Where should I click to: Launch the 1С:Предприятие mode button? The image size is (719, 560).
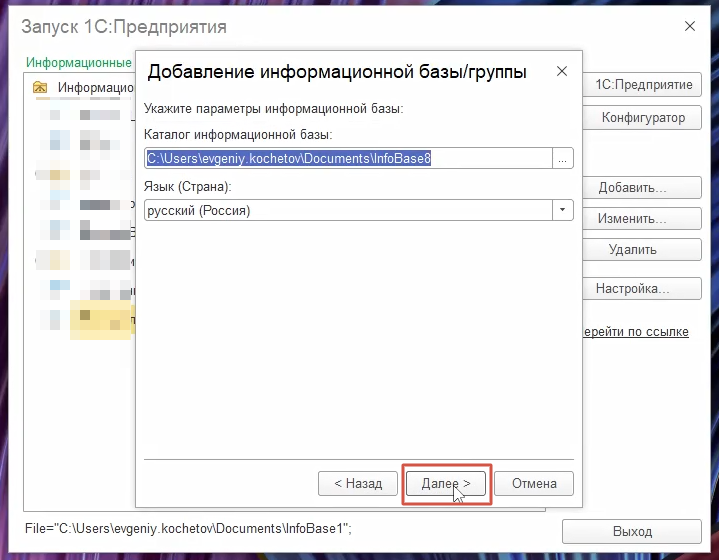tap(642, 84)
